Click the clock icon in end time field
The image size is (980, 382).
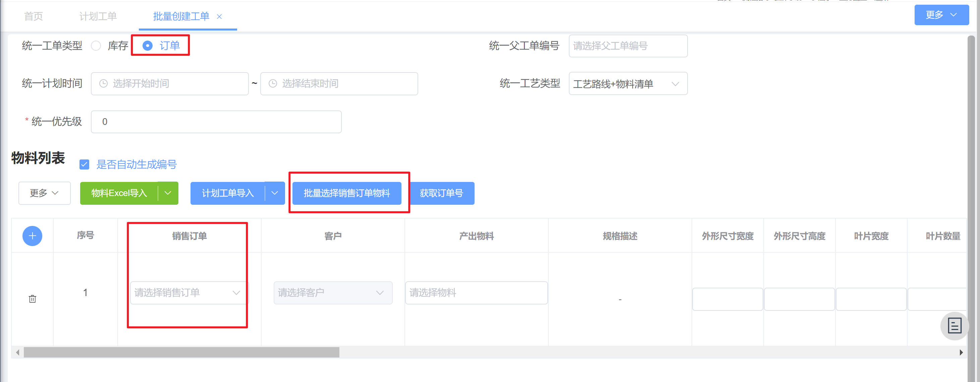[x=272, y=83]
